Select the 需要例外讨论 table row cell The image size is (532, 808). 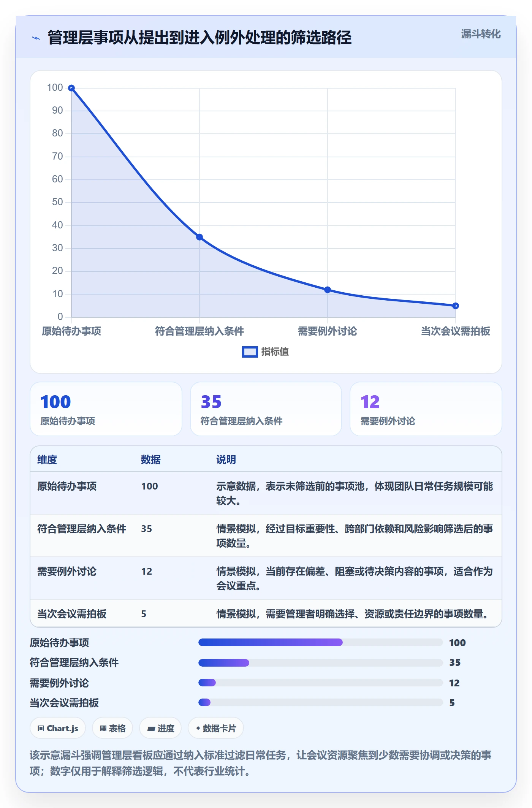tap(67, 571)
